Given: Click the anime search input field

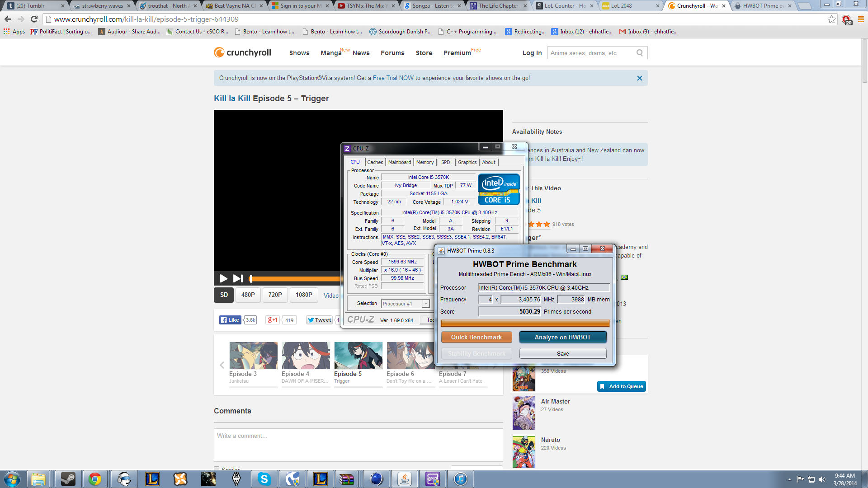Looking at the screenshot, I should (591, 53).
